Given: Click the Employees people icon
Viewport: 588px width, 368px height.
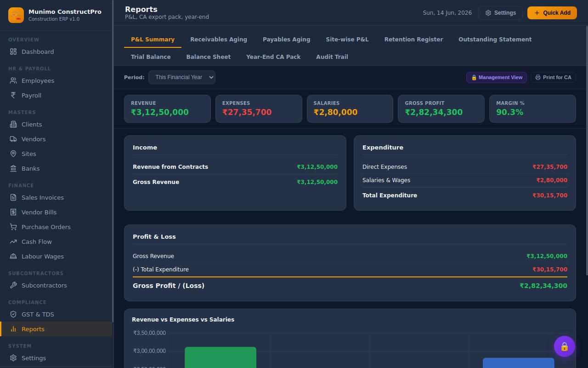Looking at the screenshot, I should pyautogui.click(x=13, y=80).
